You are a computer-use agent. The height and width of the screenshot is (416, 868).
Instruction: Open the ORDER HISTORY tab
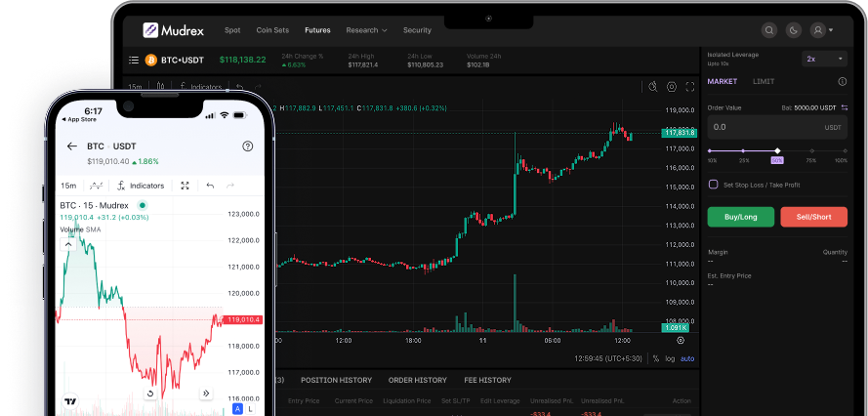tap(419, 380)
